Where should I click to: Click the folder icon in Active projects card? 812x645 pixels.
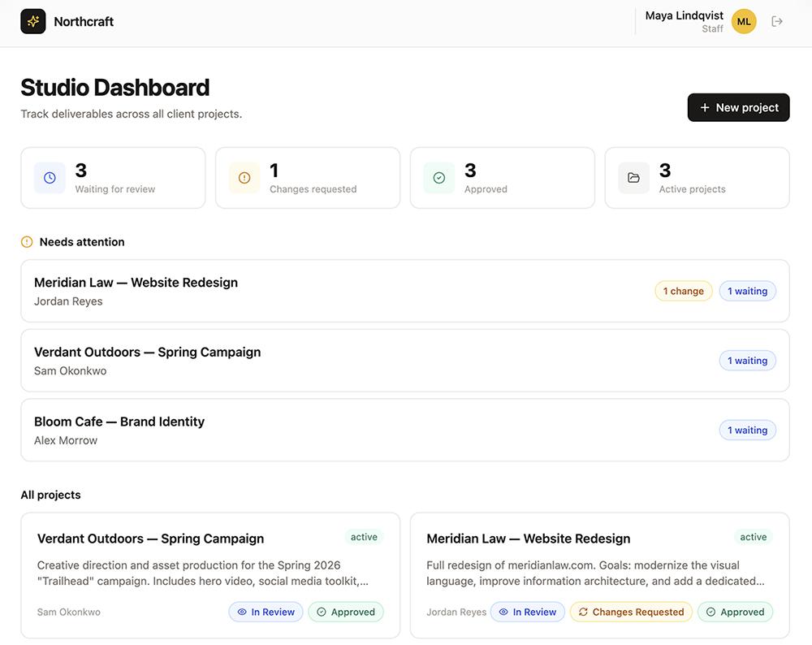pyautogui.click(x=634, y=178)
